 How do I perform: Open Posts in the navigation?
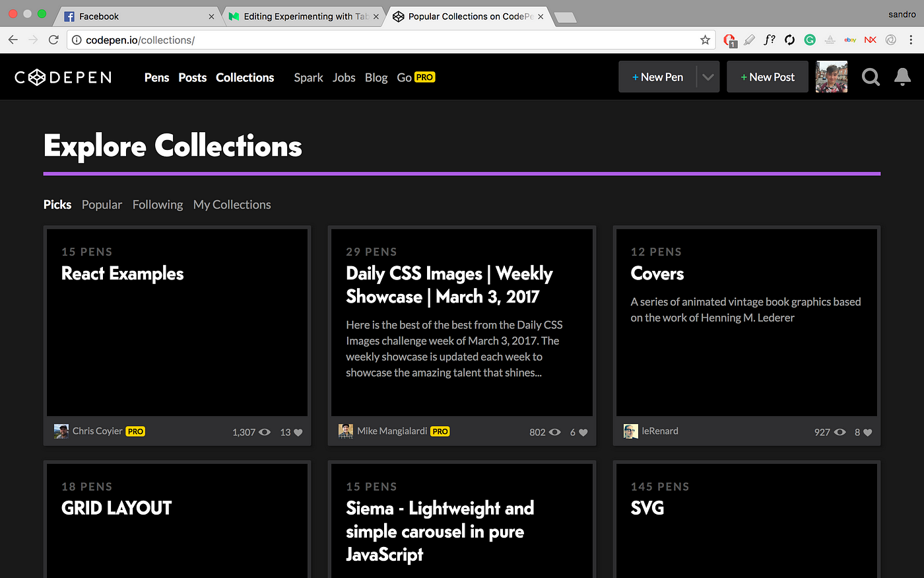click(193, 77)
